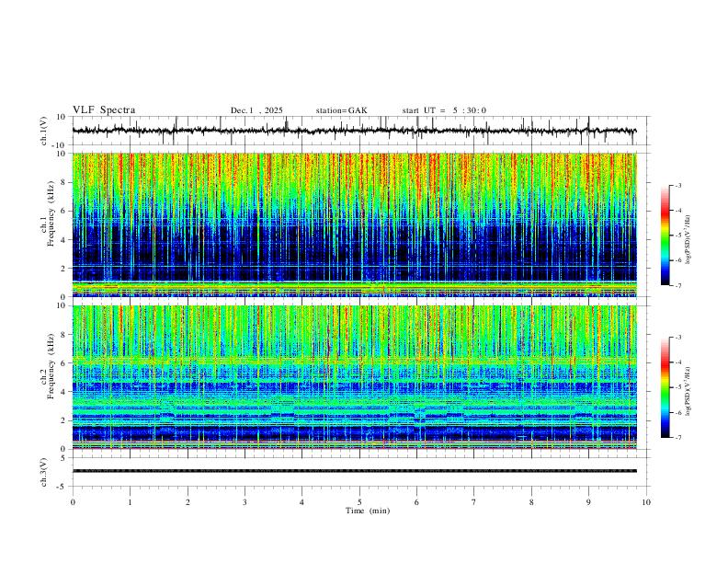Image resolution: width=728 pixels, height=563 pixels.
Task: Click time axis tick label "10"
Action: point(646,502)
